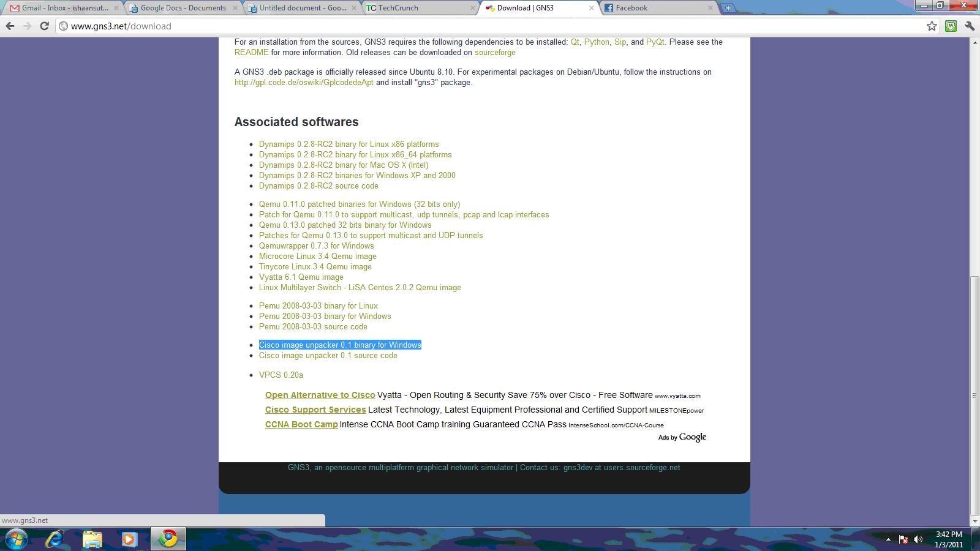Switch to the Untitled document tab
The image size is (980, 551).
301,8
